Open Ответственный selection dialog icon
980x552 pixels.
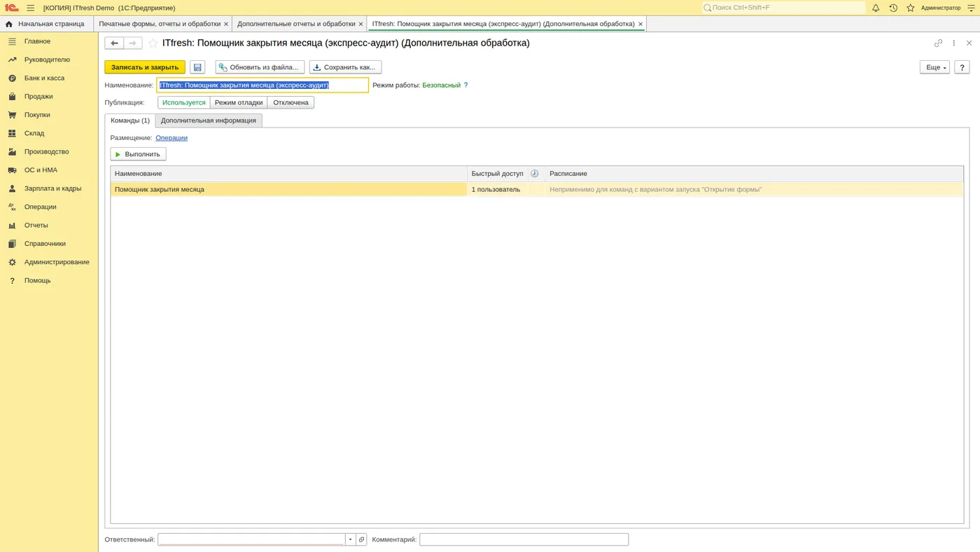362,539
